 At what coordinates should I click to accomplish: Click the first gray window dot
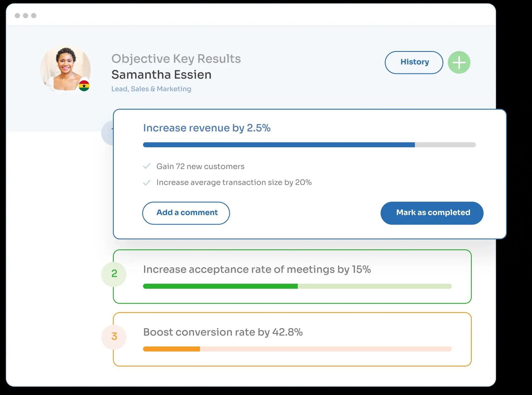(17, 16)
